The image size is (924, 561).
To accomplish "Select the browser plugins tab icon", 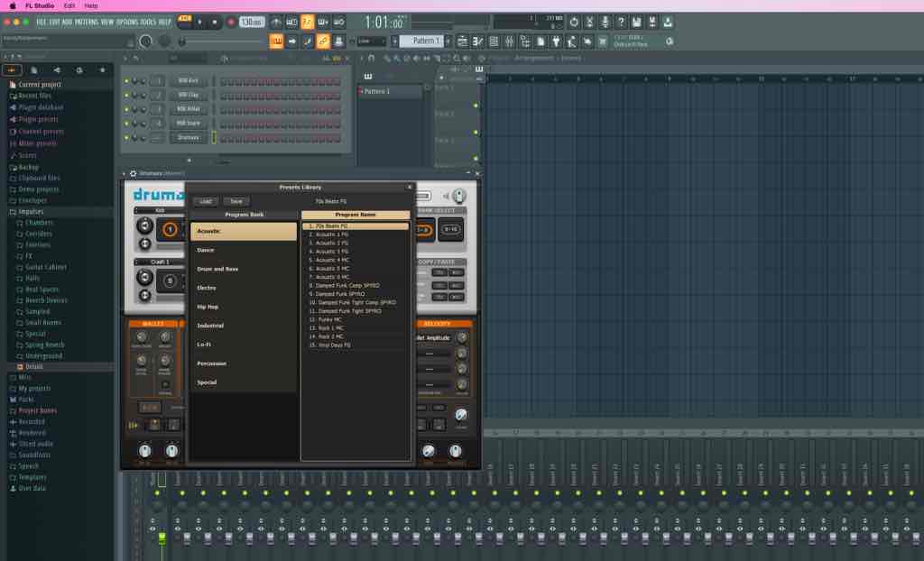I will 57,70.
